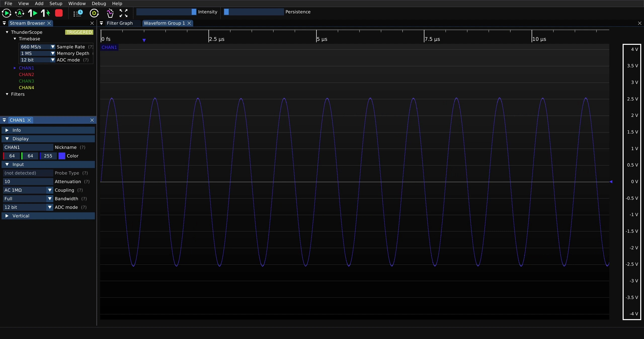The width and height of the screenshot is (644, 339).
Task: Close the Waveform Group 1 tab
Action: pyautogui.click(x=189, y=23)
